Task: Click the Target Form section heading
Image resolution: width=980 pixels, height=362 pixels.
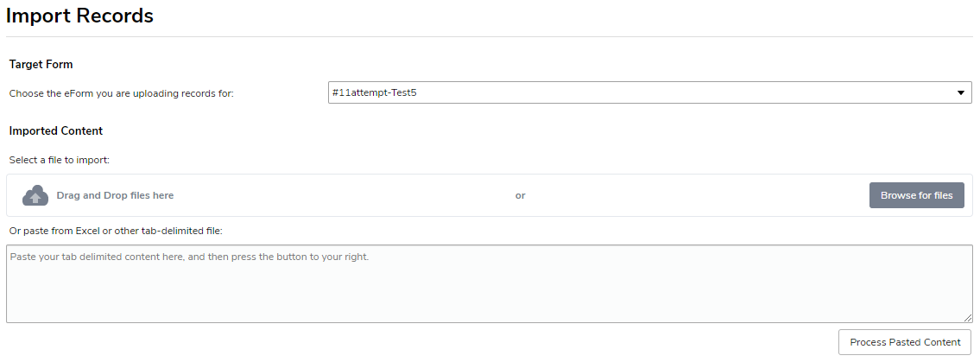Action: 41,64
